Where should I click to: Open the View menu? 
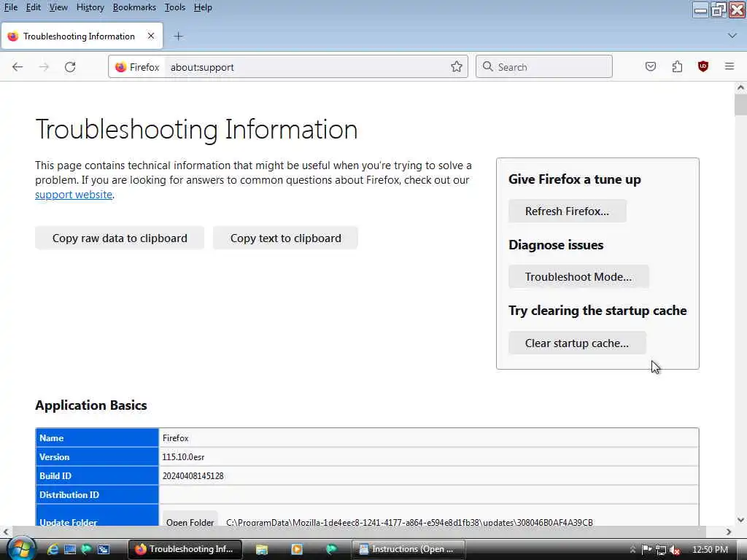click(x=58, y=7)
